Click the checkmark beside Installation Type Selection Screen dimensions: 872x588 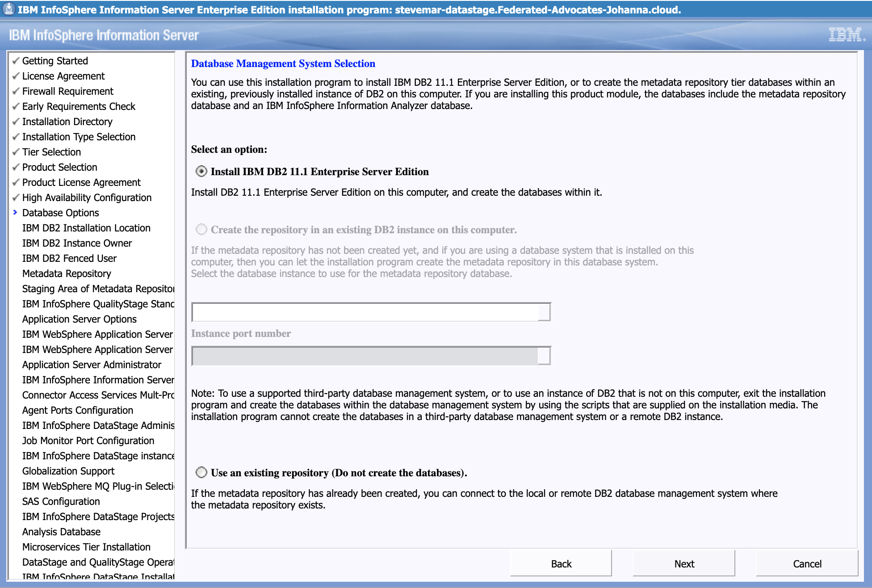click(x=16, y=137)
